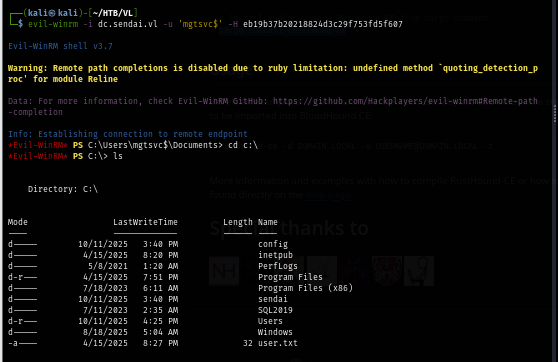Click 'Info: Establishing connection to remote endpoint'

point(128,134)
